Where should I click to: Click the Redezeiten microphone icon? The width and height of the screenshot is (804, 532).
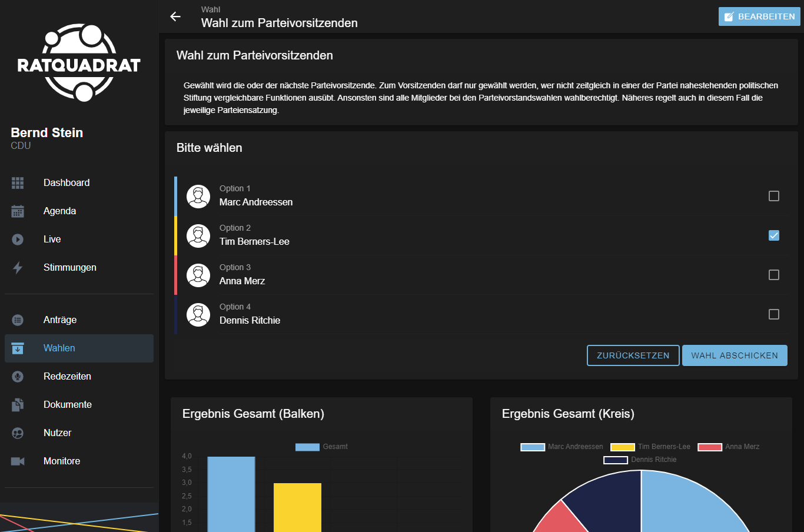18,377
